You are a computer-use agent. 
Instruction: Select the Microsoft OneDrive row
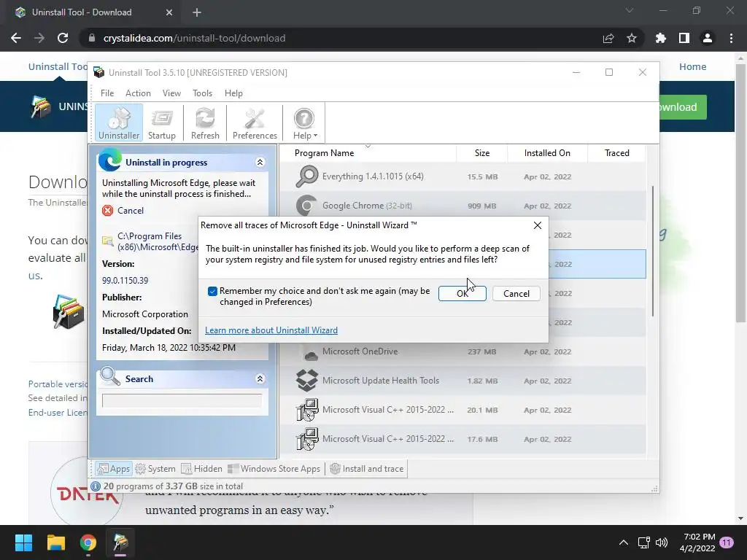[x=462, y=351]
